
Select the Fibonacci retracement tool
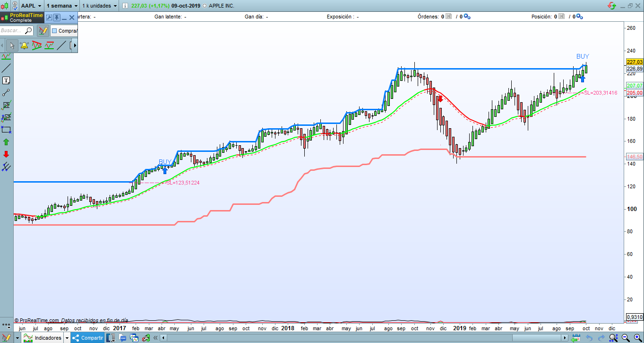coord(6,105)
